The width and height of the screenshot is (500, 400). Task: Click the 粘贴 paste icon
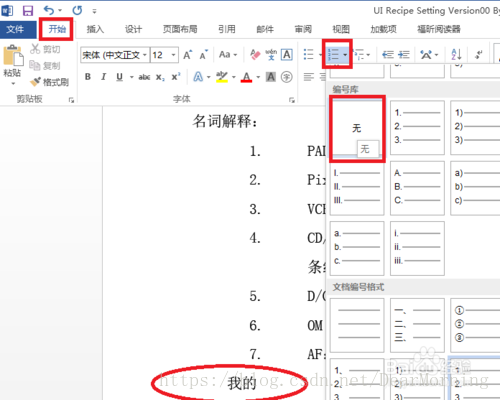click(13, 55)
